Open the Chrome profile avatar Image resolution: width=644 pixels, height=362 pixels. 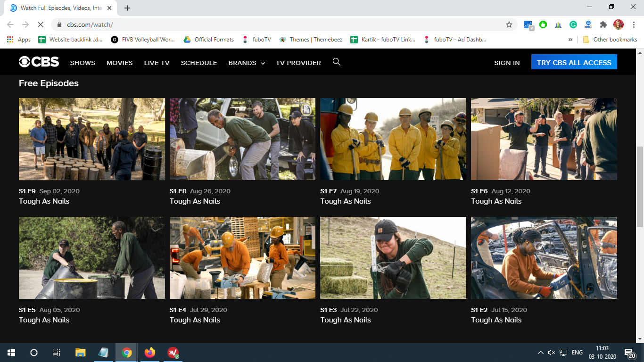pyautogui.click(x=619, y=25)
